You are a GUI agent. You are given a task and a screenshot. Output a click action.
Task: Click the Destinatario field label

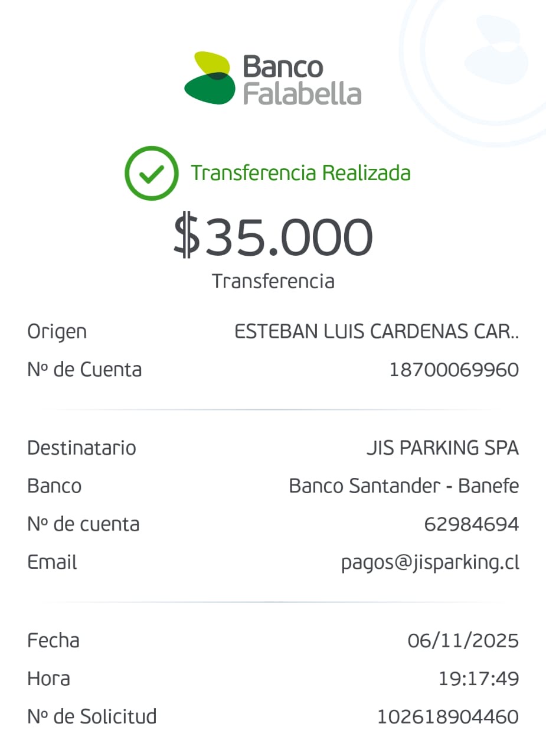(81, 448)
